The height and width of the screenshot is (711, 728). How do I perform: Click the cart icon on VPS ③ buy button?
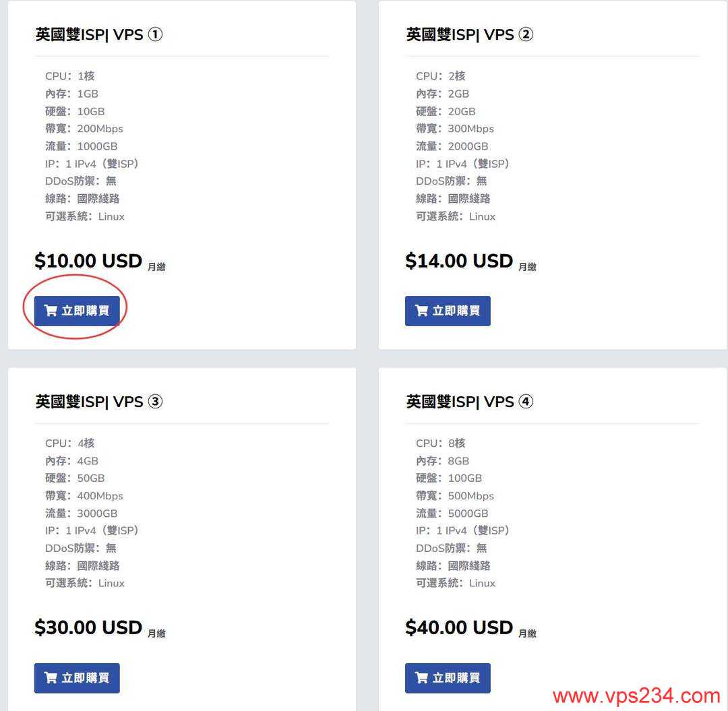point(51,678)
